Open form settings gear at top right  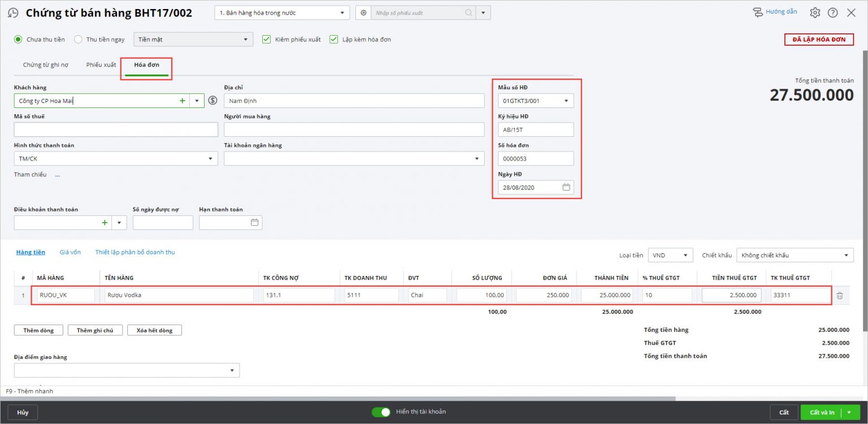(x=815, y=12)
